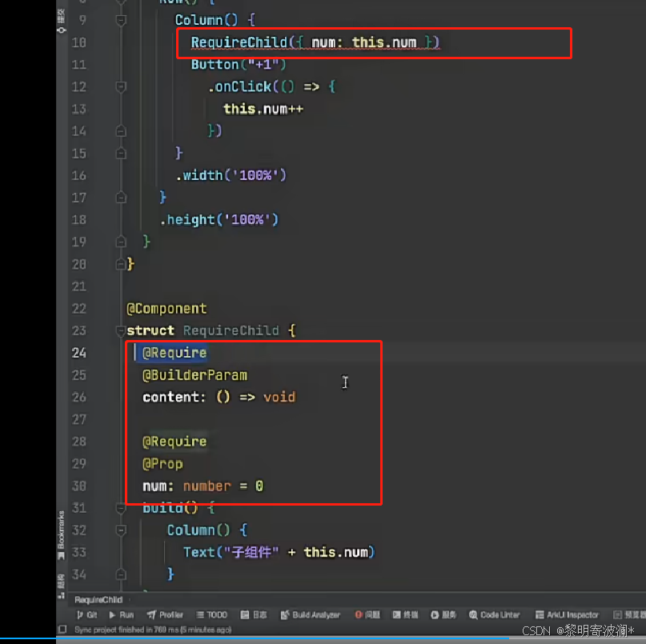Viewport: 646px width, 644px height.
Task: Click the struct keyword on line 23
Action: 150,330
